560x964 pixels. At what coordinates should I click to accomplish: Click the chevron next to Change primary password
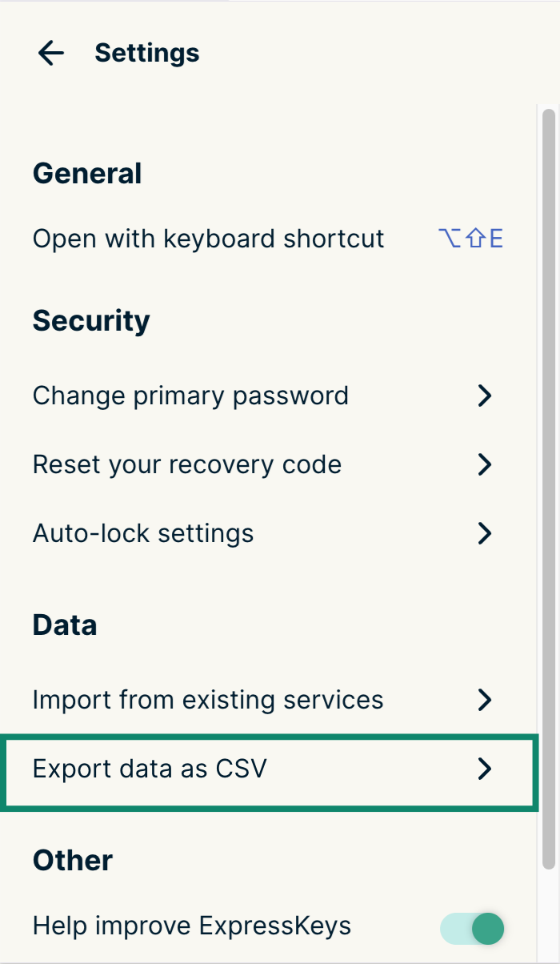483,396
